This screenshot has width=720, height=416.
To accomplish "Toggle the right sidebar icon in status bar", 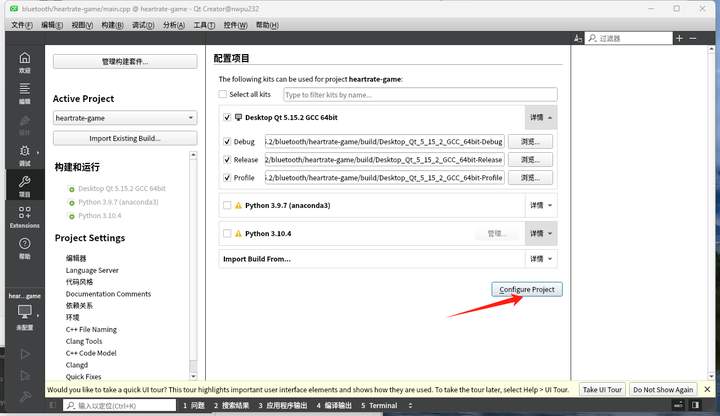I will (x=696, y=405).
